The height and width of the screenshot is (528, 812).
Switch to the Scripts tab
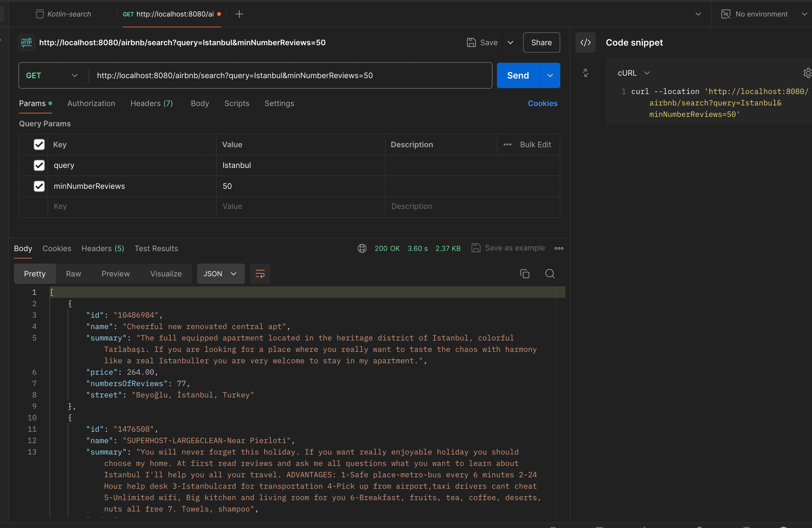coord(237,103)
